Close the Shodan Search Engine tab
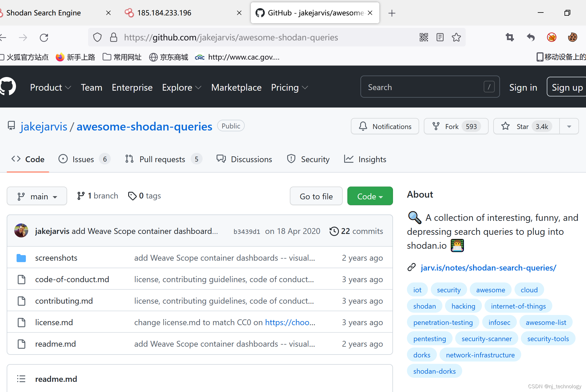Image resolution: width=586 pixels, height=392 pixels. pos(108,13)
